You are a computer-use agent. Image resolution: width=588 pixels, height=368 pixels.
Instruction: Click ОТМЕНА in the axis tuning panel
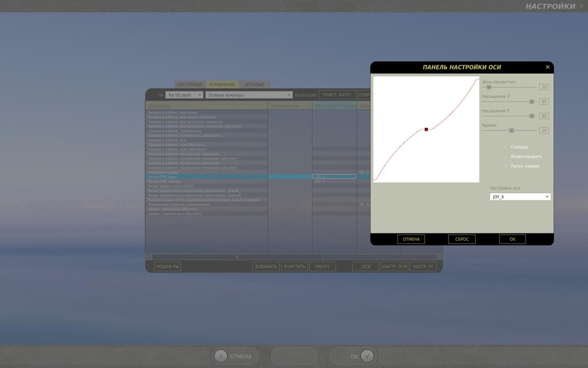411,239
